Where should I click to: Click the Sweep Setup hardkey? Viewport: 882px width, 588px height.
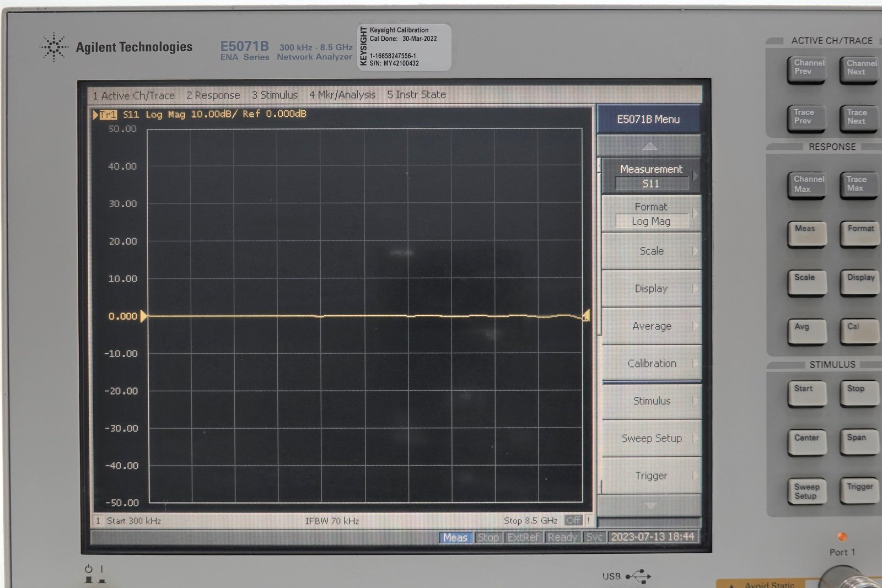pos(807,491)
